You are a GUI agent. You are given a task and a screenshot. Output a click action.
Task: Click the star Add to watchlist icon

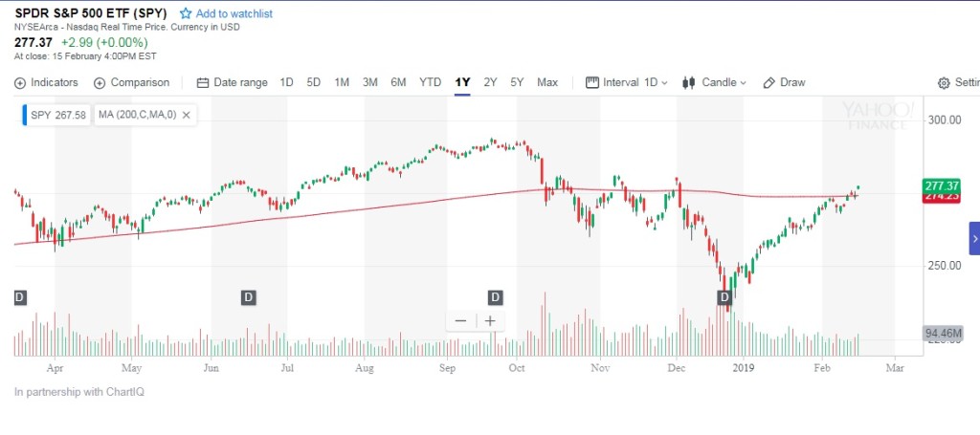(x=186, y=13)
